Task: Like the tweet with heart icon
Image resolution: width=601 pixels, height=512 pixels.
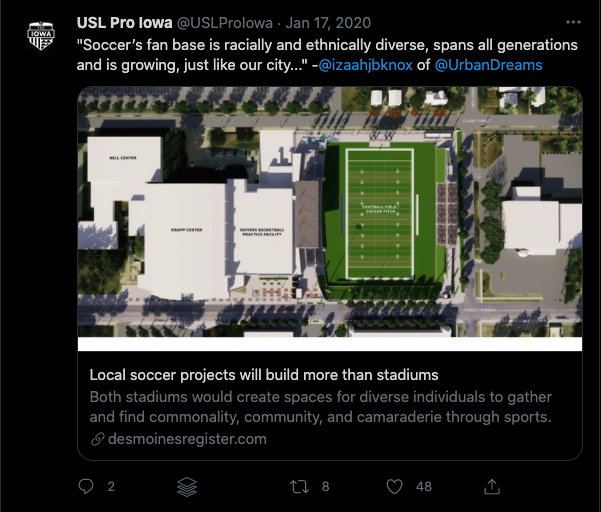Action: [394, 487]
